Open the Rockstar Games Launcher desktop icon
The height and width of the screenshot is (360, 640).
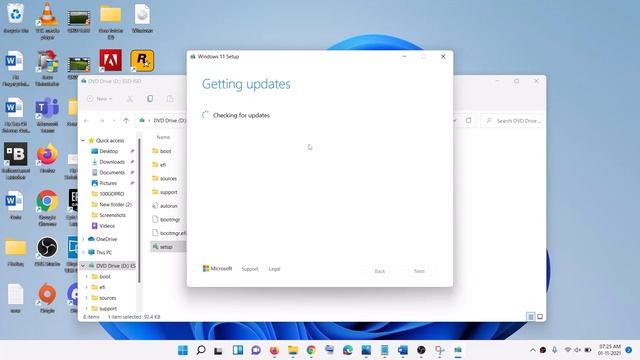[142, 60]
